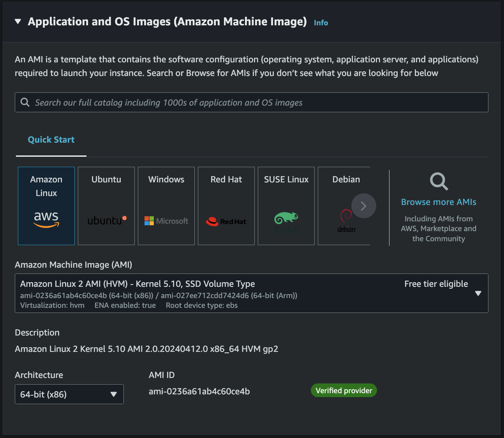
Task: Choose the SUSE Linux tile title
Action: click(286, 179)
